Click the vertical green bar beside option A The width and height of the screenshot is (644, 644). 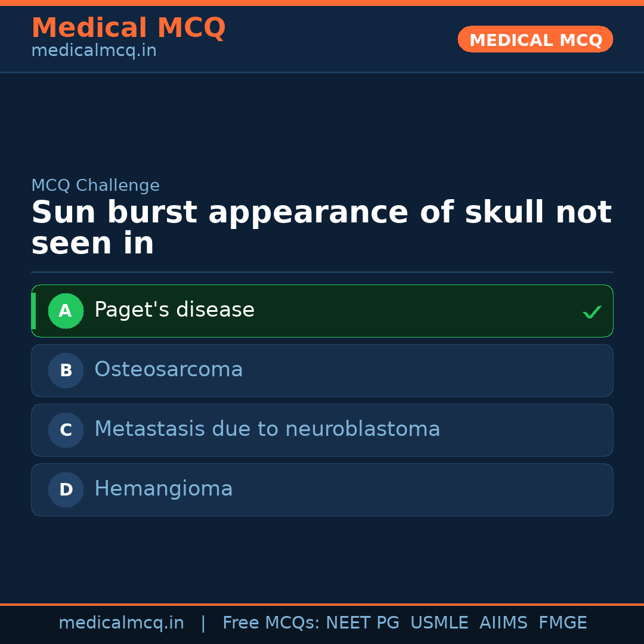point(33,311)
